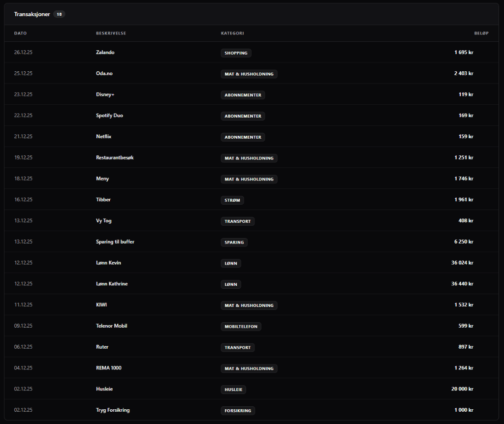
Task: Click the Strøm category tag
Action: 232,200
